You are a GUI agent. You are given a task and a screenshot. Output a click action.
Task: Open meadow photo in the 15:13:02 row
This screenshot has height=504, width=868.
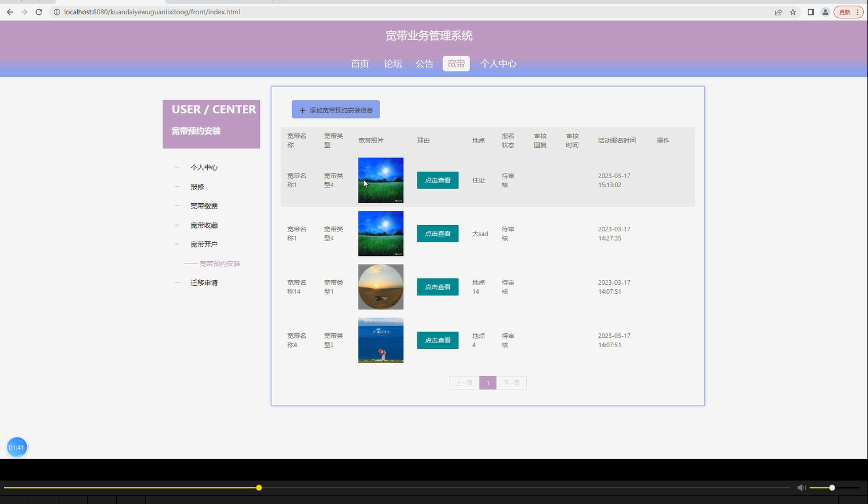(381, 180)
